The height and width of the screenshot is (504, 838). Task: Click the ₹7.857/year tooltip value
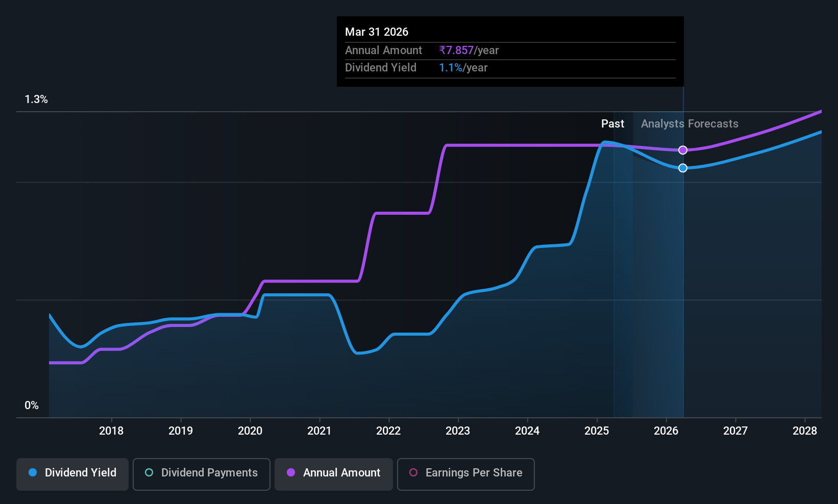tap(469, 51)
